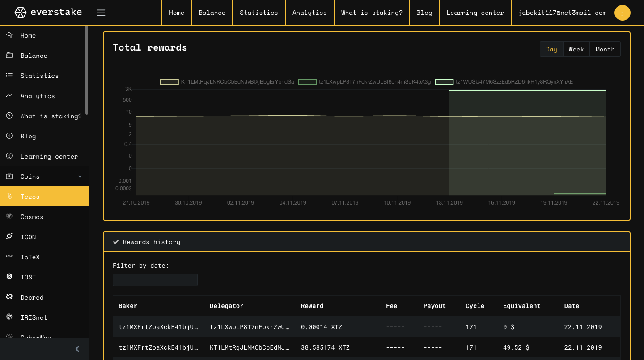Click the Statistics list icon in sidebar
This screenshot has width=644, height=360.
tap(9, 75)
